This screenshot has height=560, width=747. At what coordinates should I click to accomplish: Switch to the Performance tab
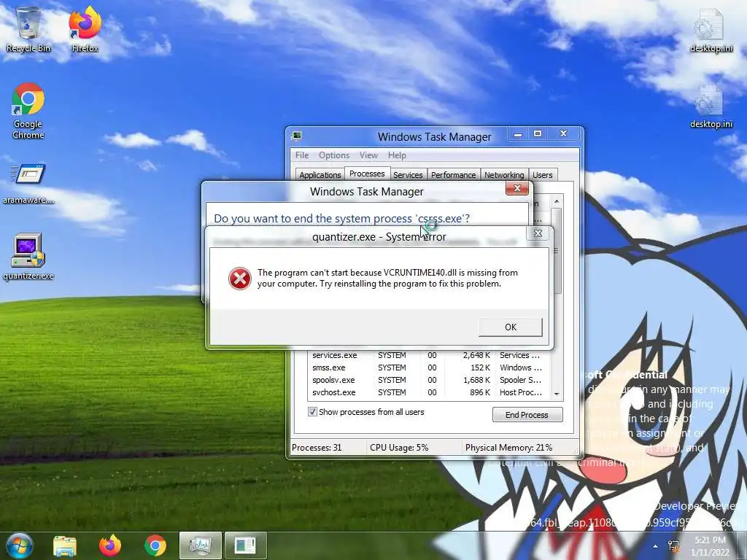point(454,175)
